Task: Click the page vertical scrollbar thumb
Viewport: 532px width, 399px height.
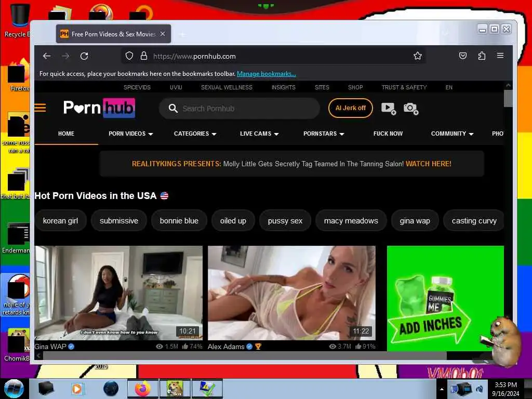Action: pyautogui.click(x=508, y=98)
